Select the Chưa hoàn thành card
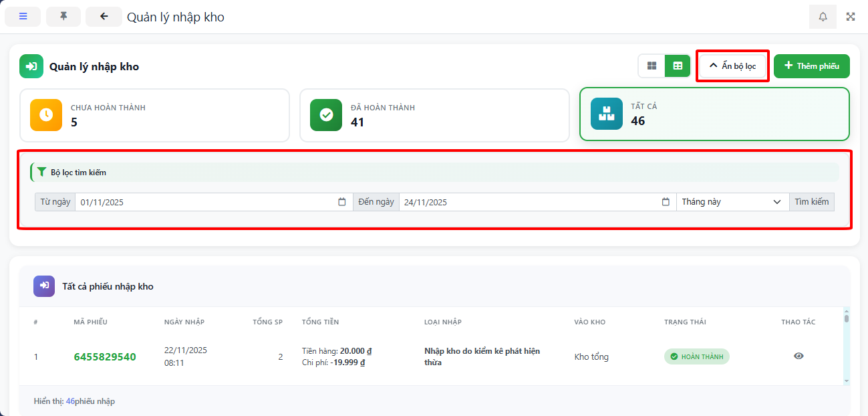The image size is (868, 416). pos(154,116)
